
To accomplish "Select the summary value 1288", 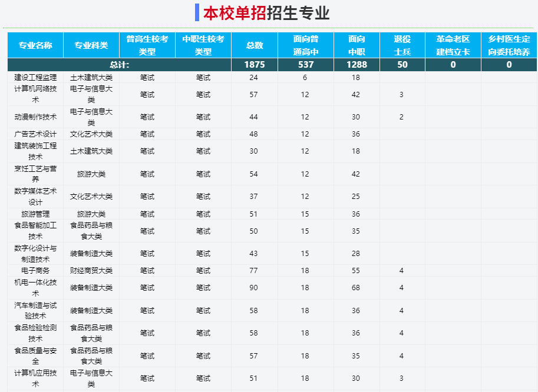I will (x=357, y=65).
